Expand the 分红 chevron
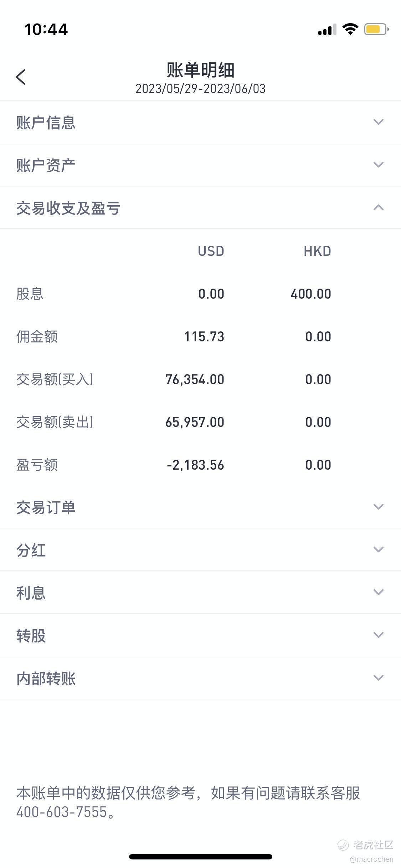The width and height of the screenshot is (401, 868). pos(378,549)
